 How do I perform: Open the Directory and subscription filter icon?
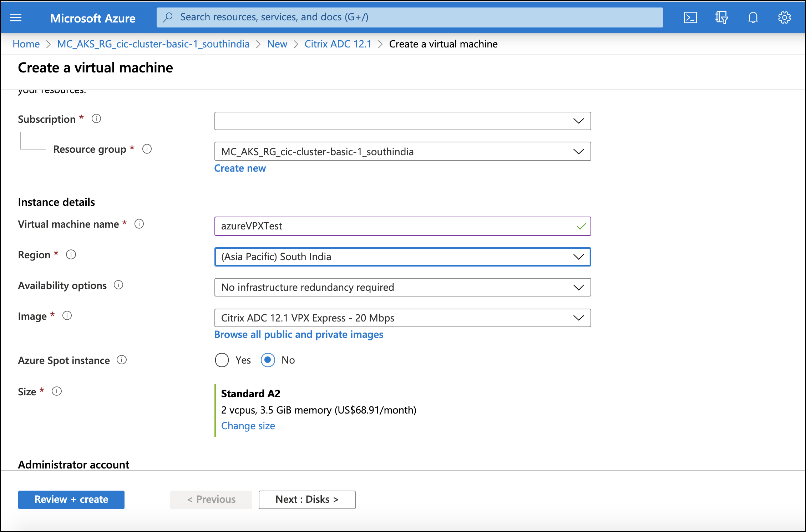point(721,17)
